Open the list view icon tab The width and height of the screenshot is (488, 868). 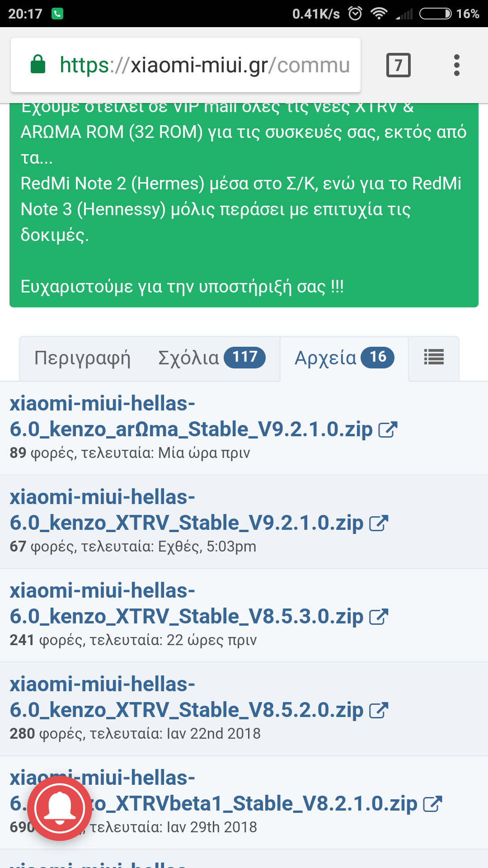click(x=434, y=358)
